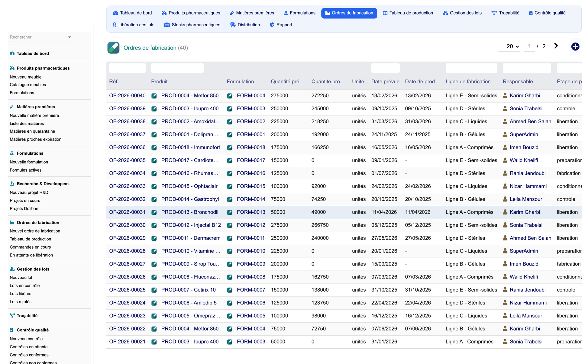Click the date cell 16/05/2026 under Date prévue
588x364 pixels.
point(384,147)
